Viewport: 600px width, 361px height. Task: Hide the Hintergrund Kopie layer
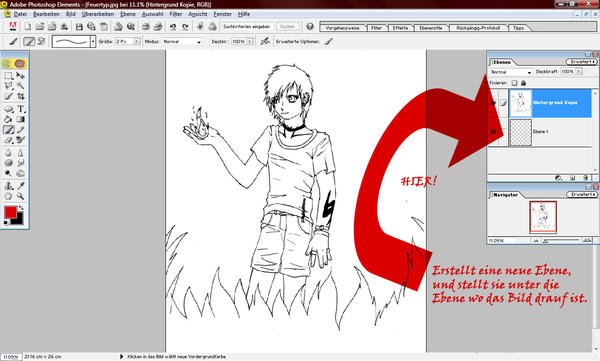[x=494, y=103]
